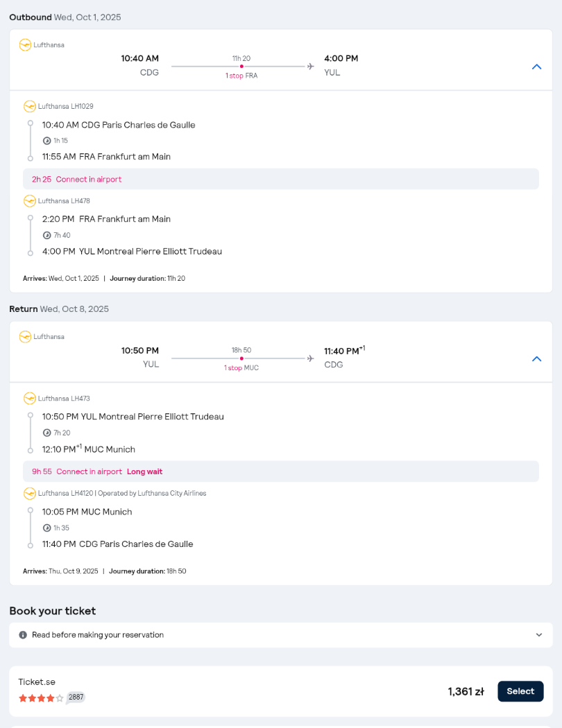Click the clock icon beside 1h 15
This screenshot has width=562, height=728.
tap(47, 141)
